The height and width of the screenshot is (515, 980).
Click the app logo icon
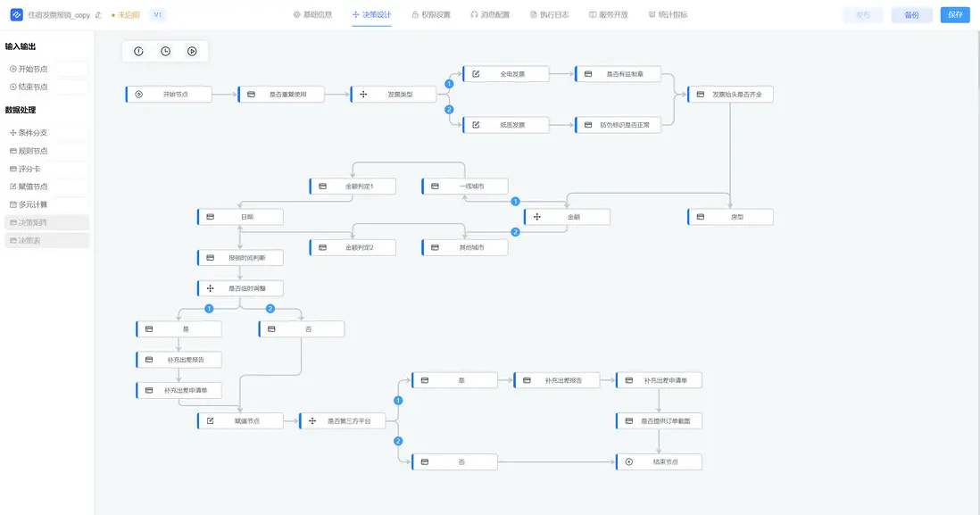coord(16,15)
